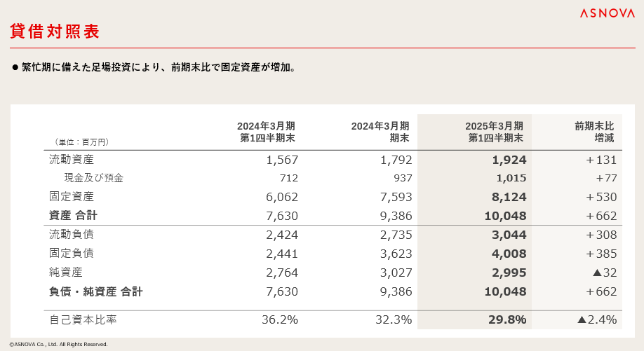Click the value 937
The image size is (644, 351).
[x=403, y=178]
